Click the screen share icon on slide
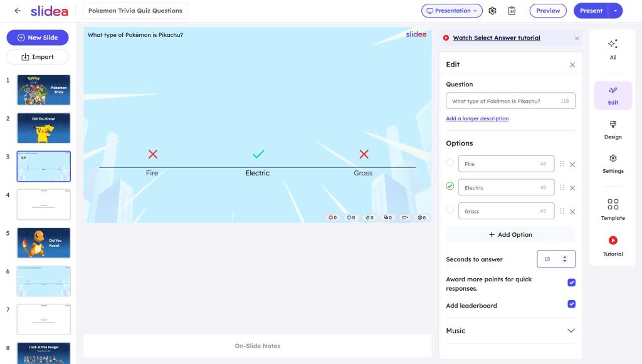 pos(405,217)
